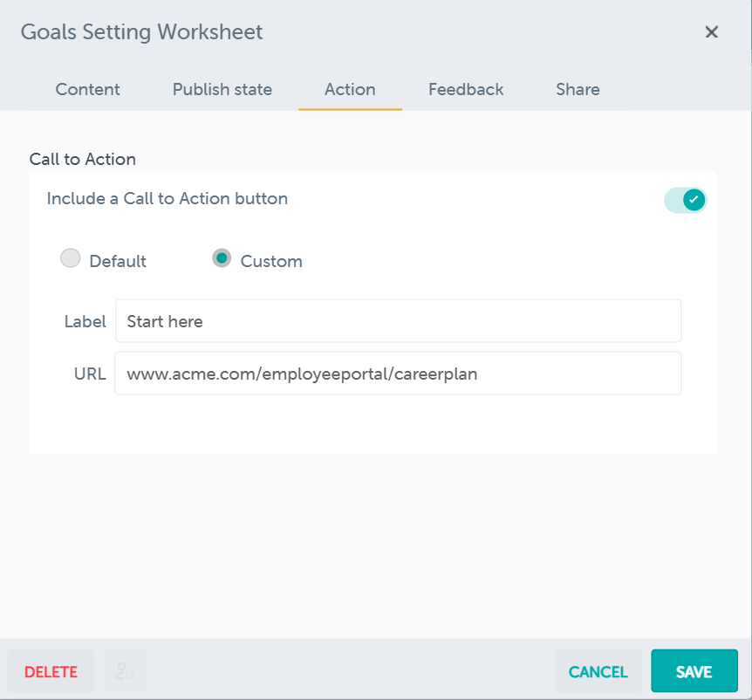
Task: Choose the Default radio option
Action: click(71, 258)
